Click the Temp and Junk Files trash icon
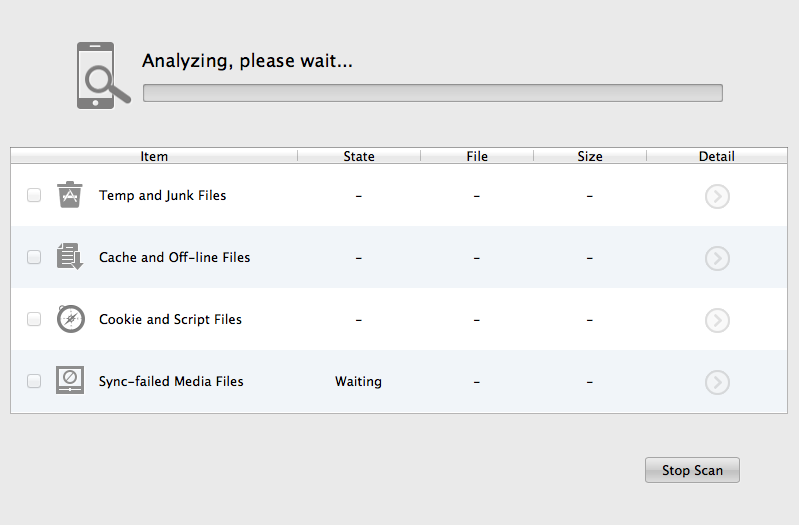 pos(69,195)
